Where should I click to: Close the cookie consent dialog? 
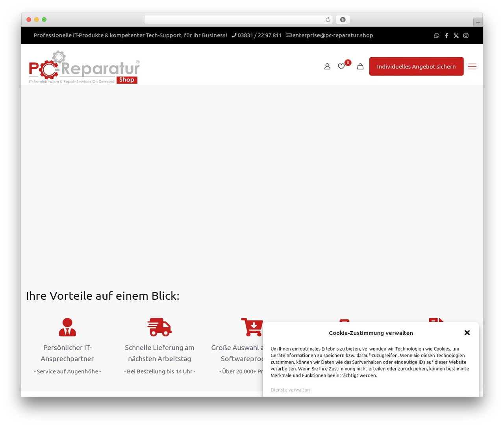[x=467, y=333]
